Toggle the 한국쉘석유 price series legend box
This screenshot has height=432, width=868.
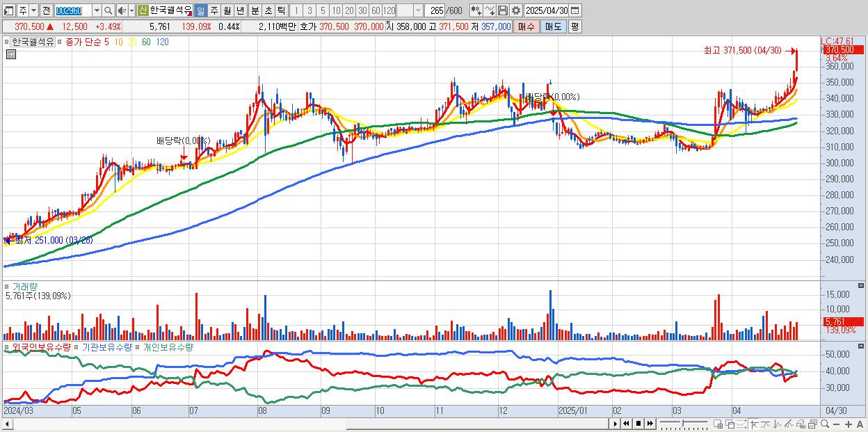8,42
